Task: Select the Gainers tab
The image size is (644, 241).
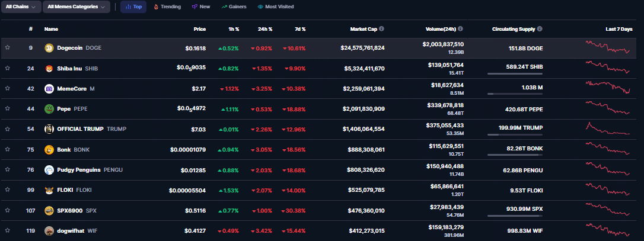Action: tap(234, 7)
